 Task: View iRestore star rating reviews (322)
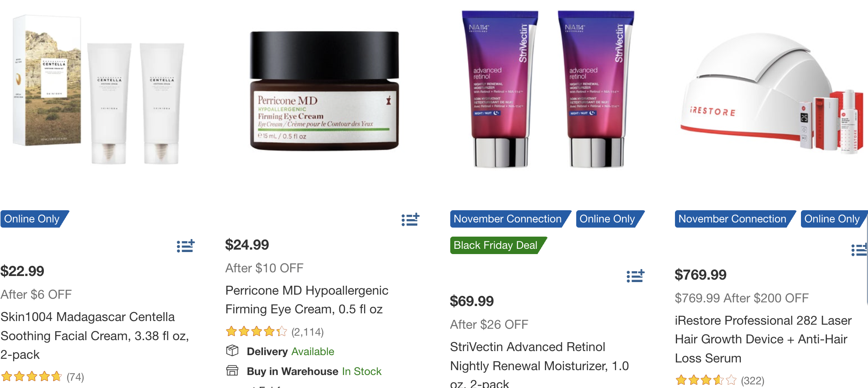[x=720, y=380]
